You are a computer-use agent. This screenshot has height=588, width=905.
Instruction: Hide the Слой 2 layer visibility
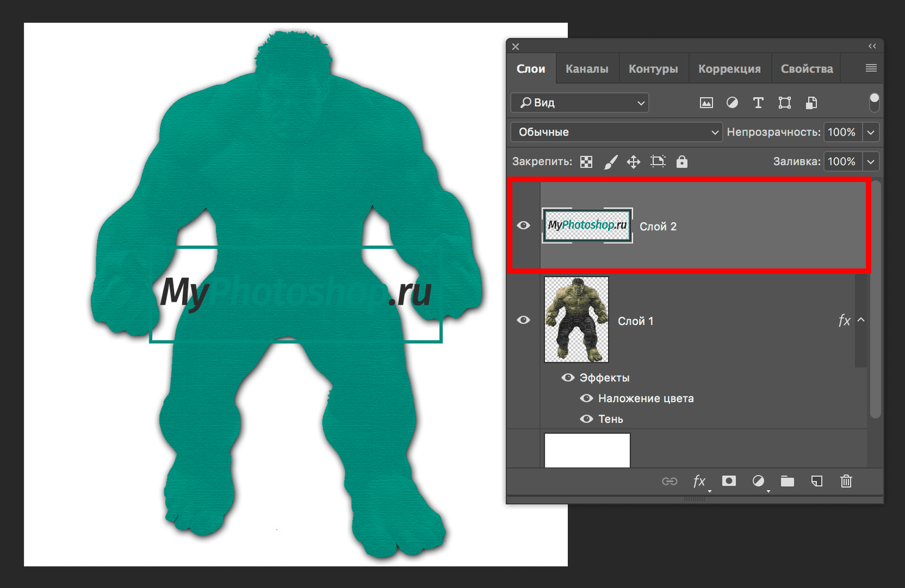point(523,225)
